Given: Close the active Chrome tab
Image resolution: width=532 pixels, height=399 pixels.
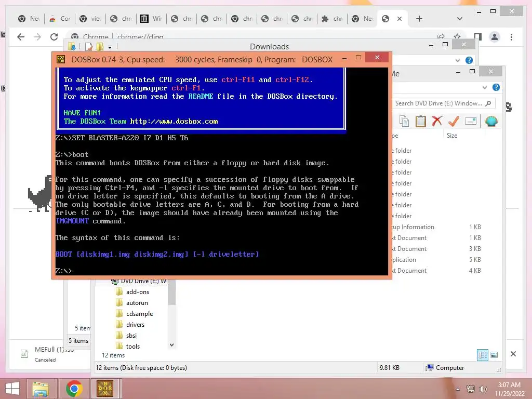Looking at the screenshot, I should point(400,19).
